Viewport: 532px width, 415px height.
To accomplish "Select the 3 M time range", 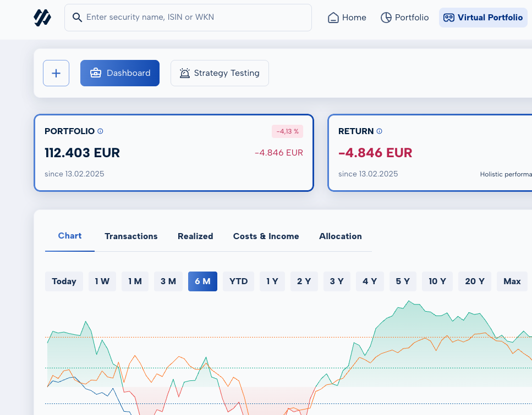I will click(168, 281).
